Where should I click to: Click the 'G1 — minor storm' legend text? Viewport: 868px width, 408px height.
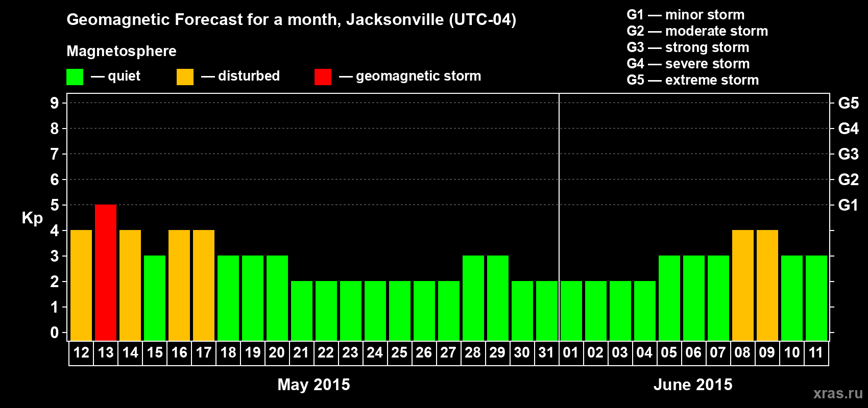point(686,15)
